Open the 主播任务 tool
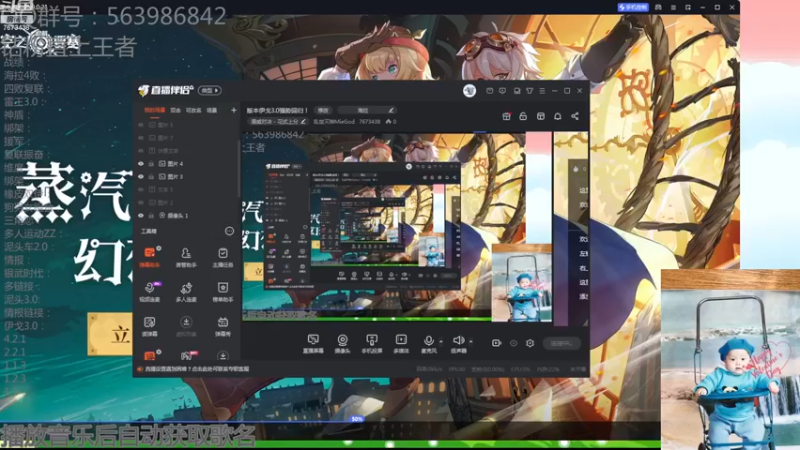 click(222, 257)
